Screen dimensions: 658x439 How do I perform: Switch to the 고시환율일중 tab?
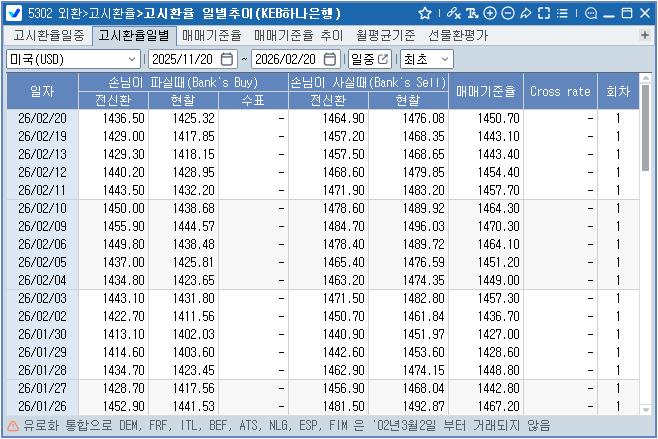pyautogui.click(x=49, y=36)
